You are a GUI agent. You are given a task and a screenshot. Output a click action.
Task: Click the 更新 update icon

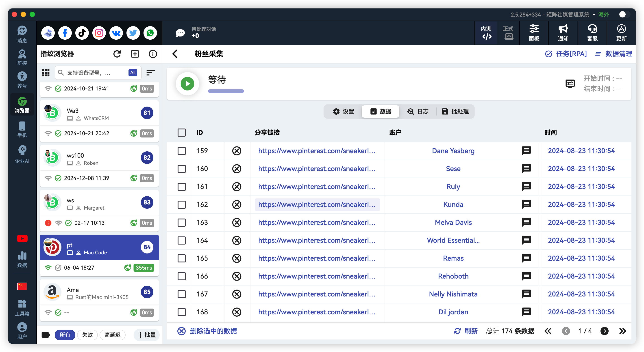click(622, 33)
